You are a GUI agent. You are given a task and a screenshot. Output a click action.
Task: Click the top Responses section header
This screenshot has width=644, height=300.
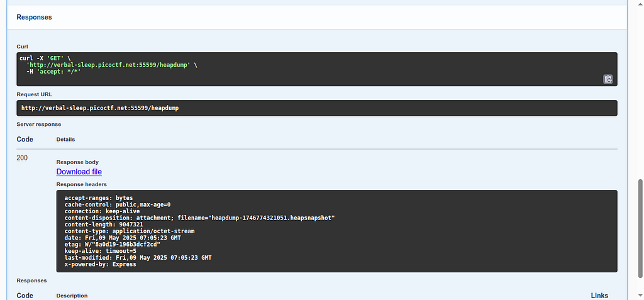34,18
